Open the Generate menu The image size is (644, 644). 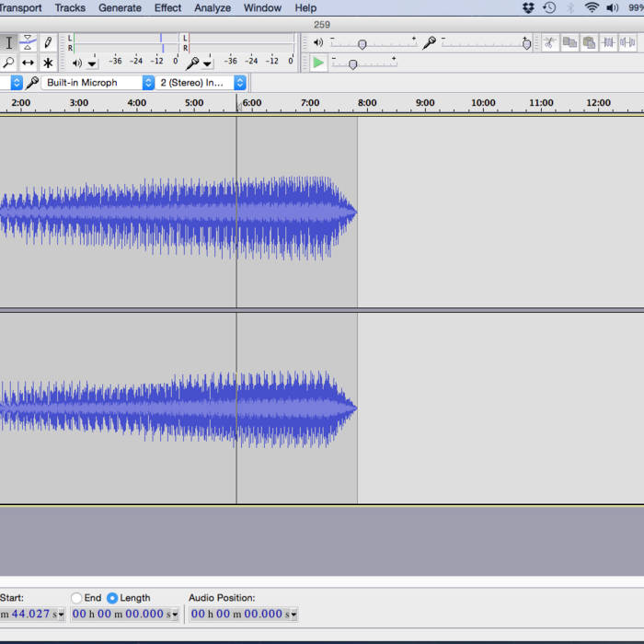click(x=120, y=8)
